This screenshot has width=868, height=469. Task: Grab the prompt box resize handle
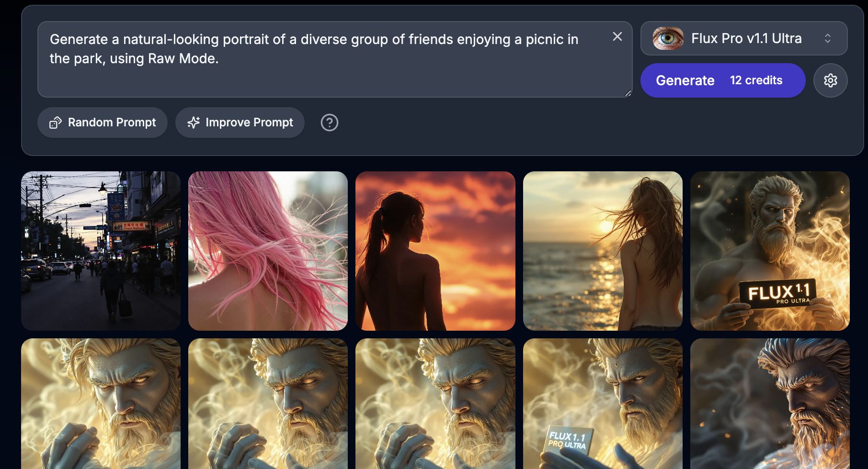click(628, 93)
